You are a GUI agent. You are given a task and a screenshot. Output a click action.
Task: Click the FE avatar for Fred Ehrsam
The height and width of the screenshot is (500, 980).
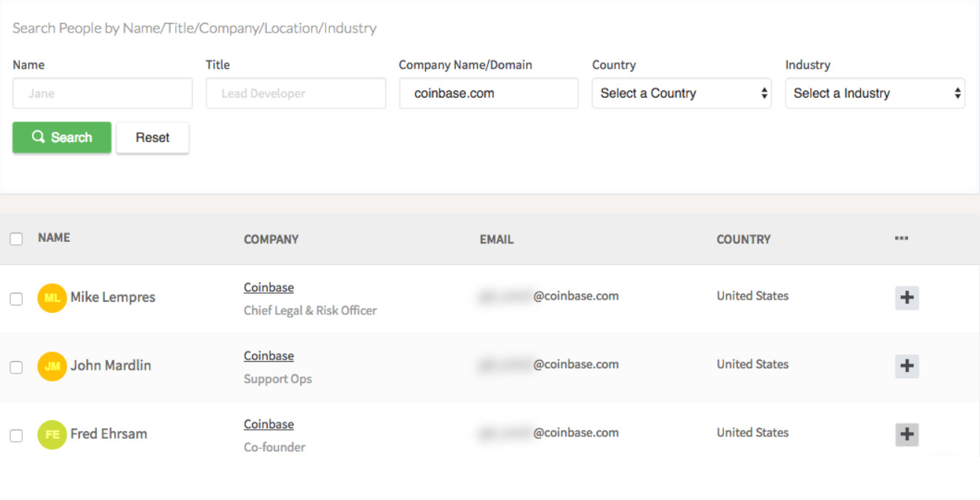(52, 434)
